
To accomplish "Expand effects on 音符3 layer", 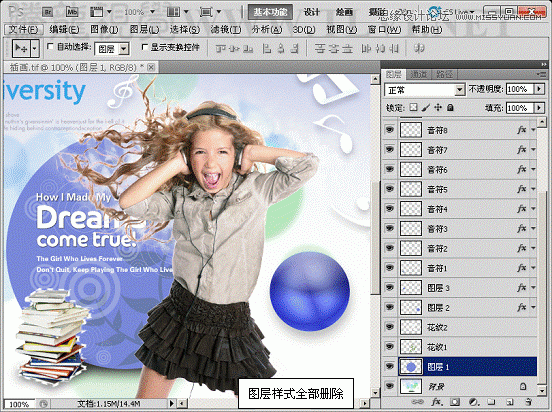I will coord(533,229).
